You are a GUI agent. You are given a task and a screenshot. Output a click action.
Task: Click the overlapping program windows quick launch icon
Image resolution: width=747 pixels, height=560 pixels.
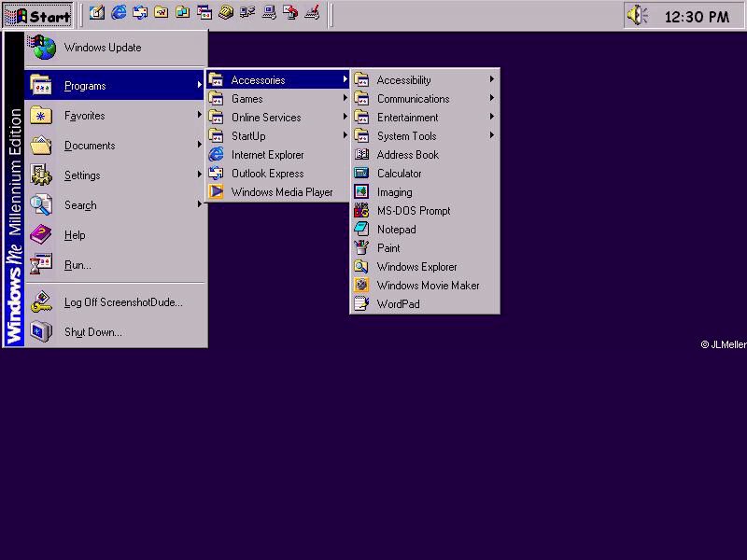[x=204, y=13]
